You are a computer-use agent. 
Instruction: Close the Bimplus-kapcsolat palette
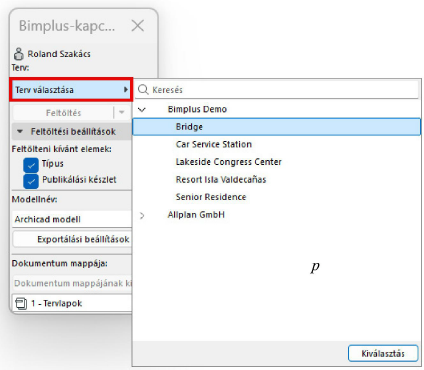click(138, 26)
